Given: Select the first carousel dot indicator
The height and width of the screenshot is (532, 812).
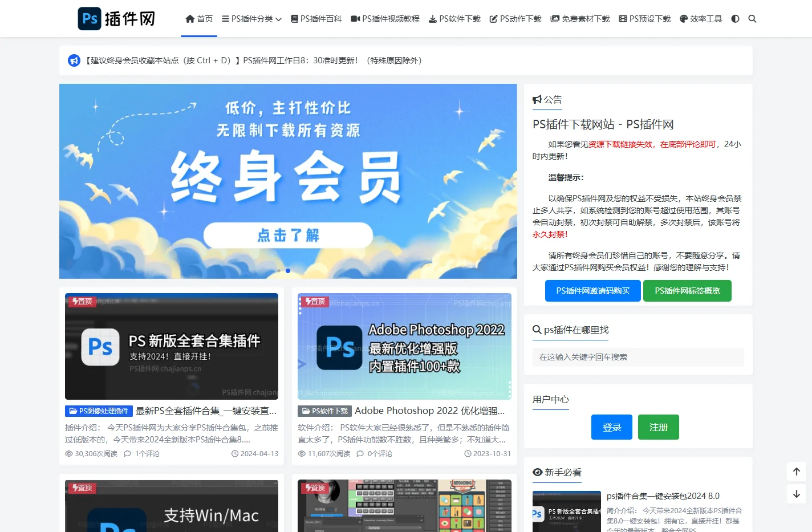Looking at the screenshot, I should (279, 271).
